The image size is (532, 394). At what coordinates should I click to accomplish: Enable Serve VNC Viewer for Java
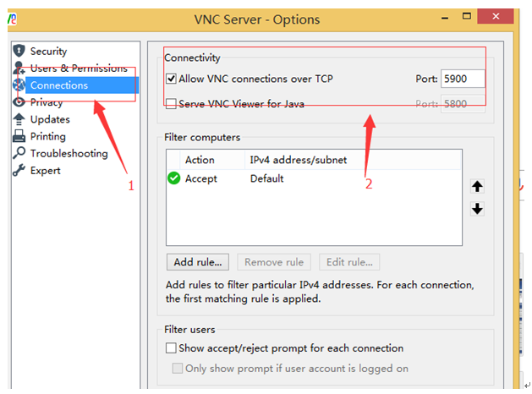click(x=172, y=104)
